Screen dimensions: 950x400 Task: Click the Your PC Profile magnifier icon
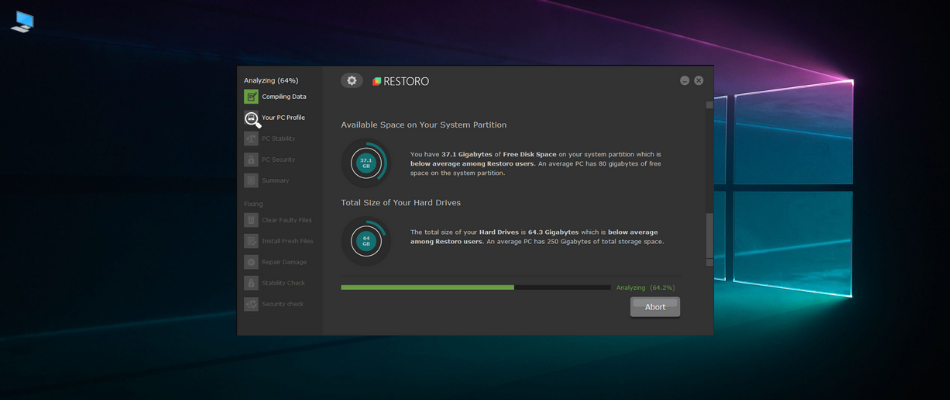253,119
